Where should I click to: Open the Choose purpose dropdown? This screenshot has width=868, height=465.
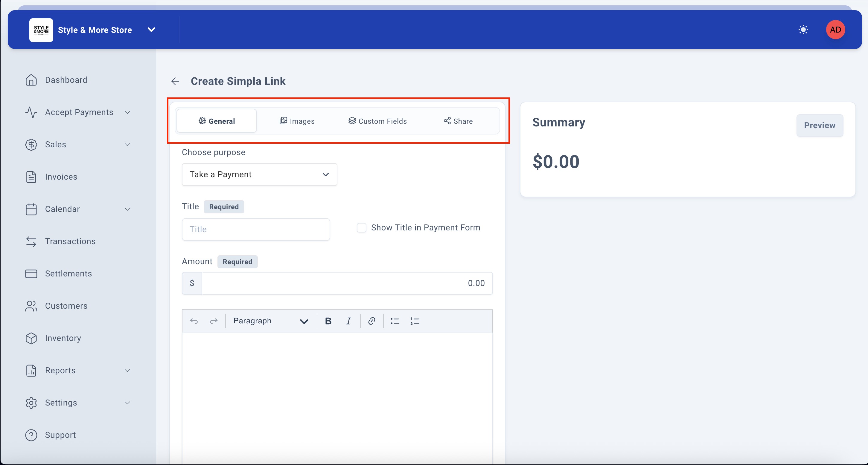pyautogui.click(x=259, y=175)
